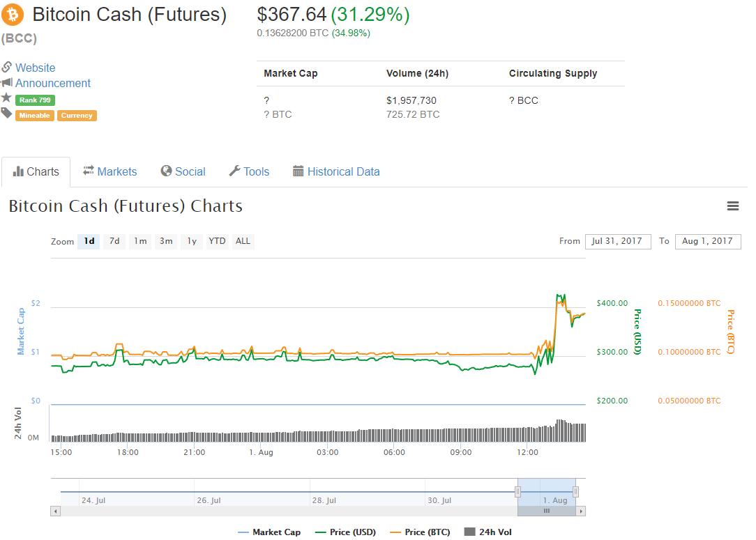Click the navigator scrollbar right arrow
The image size is (756, 540).
[581, 511]
